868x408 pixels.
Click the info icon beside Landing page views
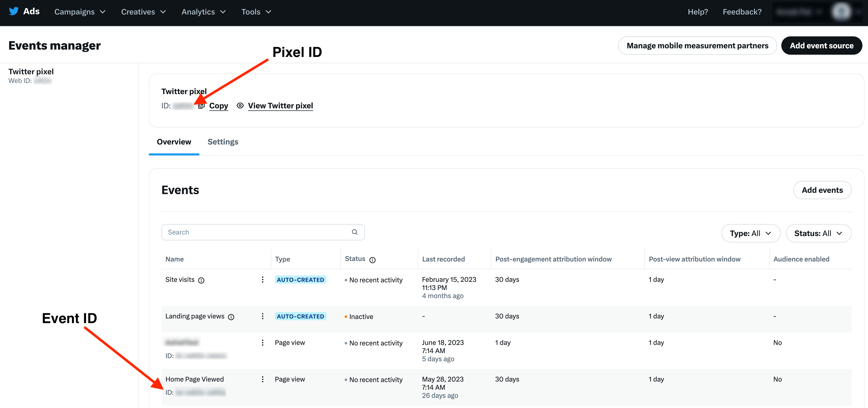click(231, 317)
